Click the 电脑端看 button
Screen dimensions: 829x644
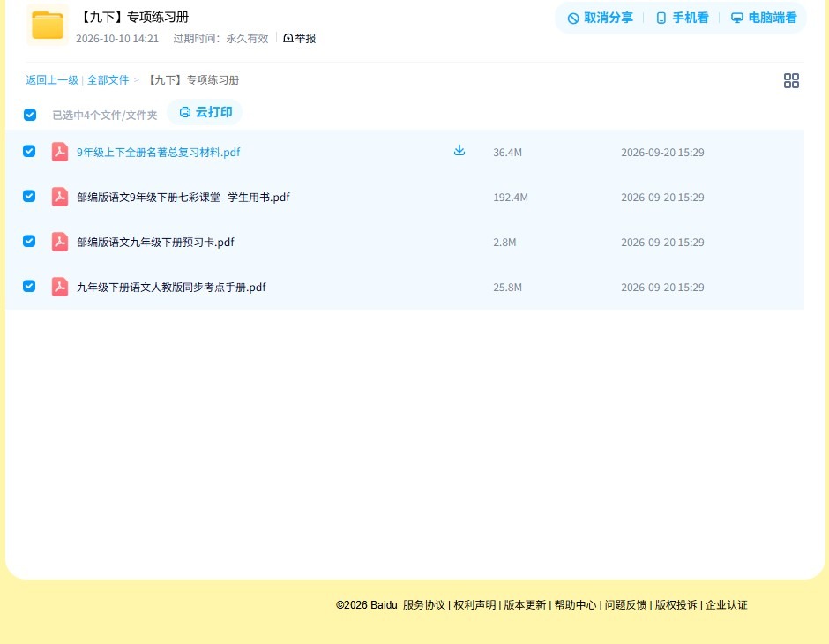click(x=764, y=18)
